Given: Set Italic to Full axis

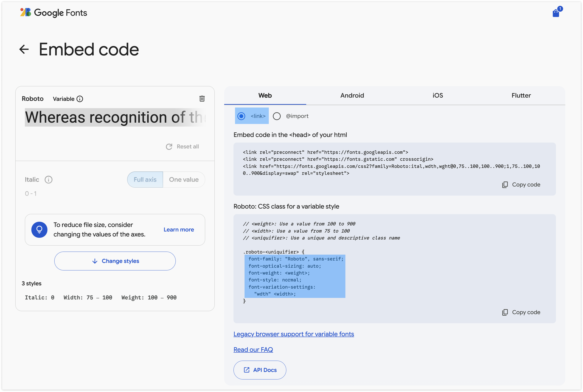Looking at the screenshot, I should tap(145, 179).
